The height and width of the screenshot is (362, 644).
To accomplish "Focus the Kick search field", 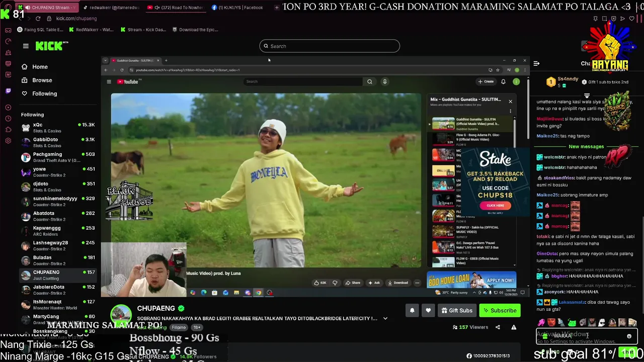I will 330,46.
